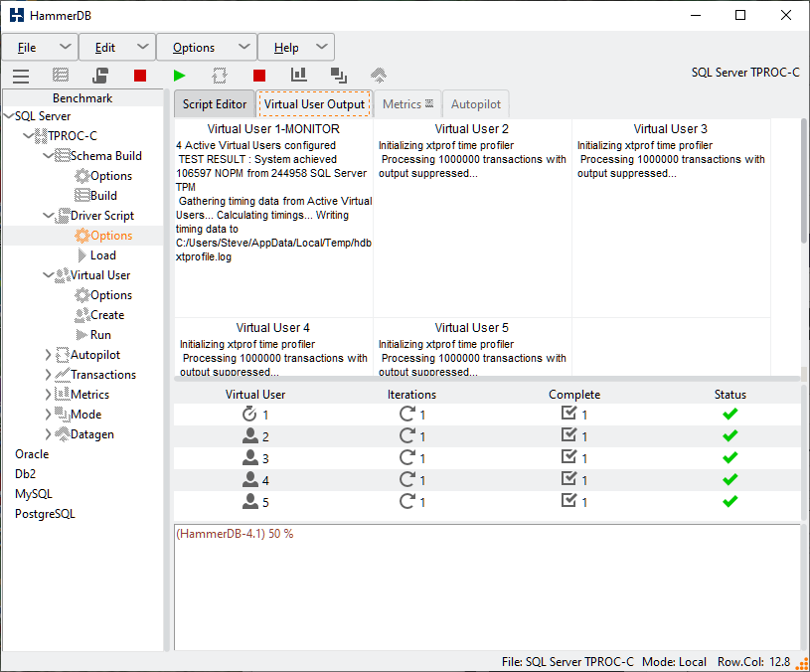Image resolution: width=810 pixels, height=672 pixels.
Task: Expand the Transactions tree node
Action: [x=48, y=375]
